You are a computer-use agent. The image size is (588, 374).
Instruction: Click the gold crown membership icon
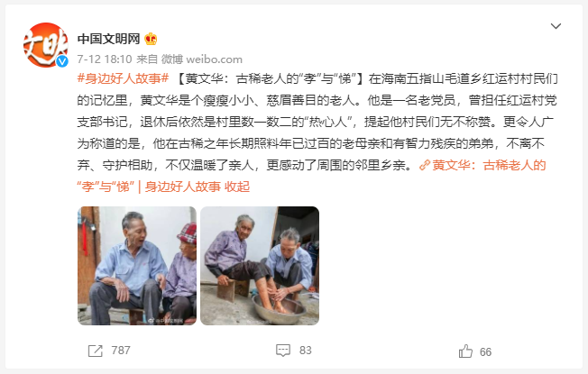click(x=151, y=39)
